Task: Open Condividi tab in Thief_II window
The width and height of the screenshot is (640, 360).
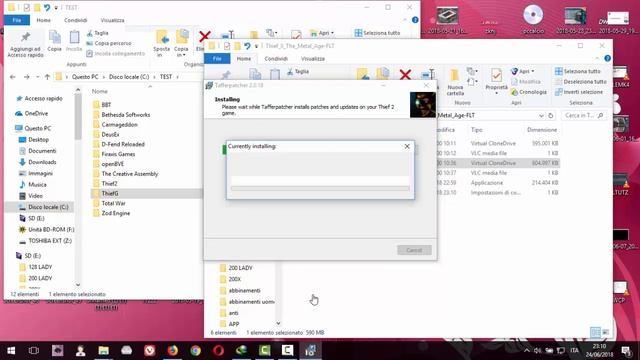Action: (x=276, y=59)
